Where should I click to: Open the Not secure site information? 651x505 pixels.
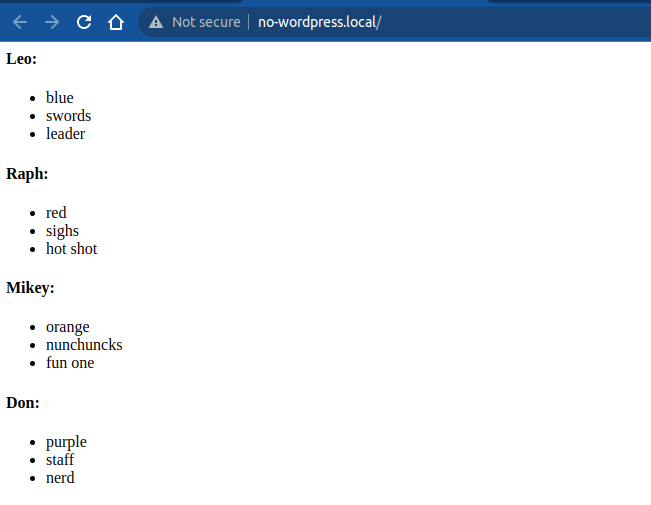[205, 22]
